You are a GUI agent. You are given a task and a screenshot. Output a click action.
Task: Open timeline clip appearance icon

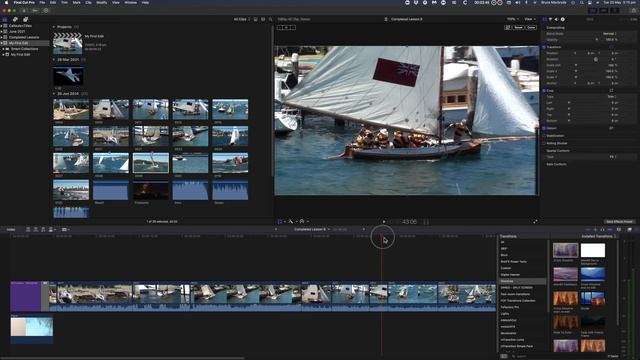pyautogui.click(x=619, y=230)
